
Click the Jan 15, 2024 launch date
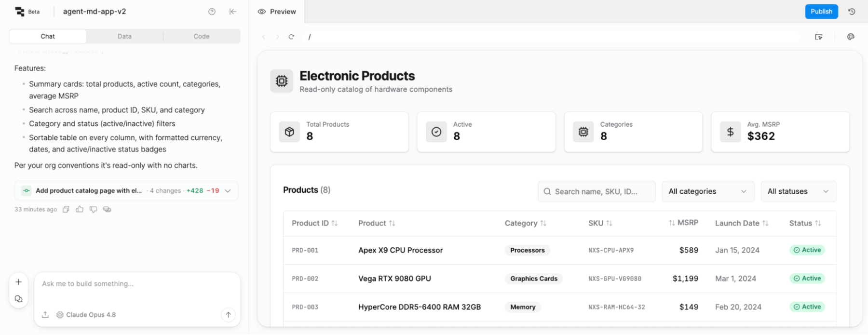(737, 250)
